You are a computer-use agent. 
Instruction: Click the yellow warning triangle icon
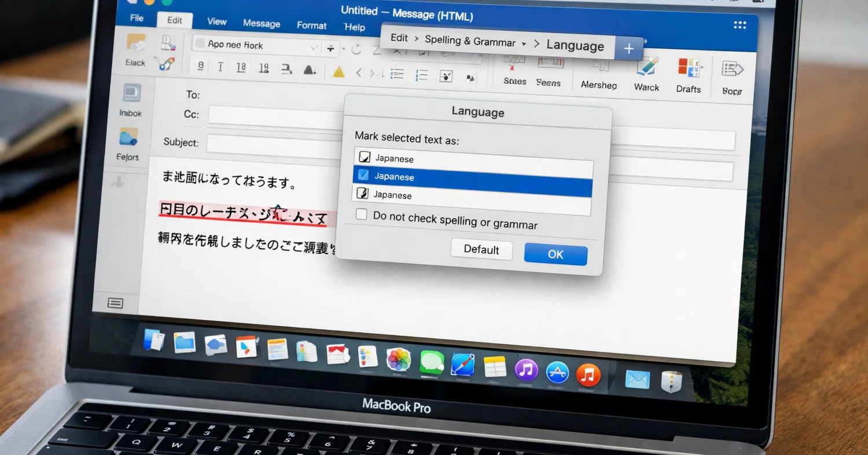339,72
